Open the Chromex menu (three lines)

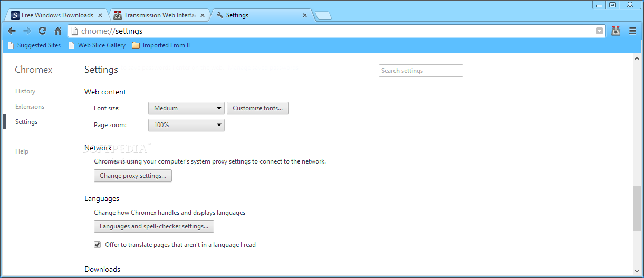tap(632, 31)
